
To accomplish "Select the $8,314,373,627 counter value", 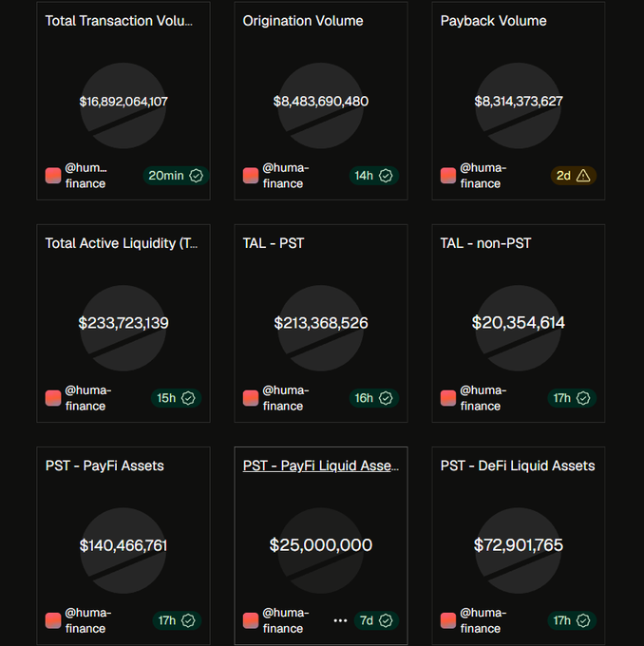I will pos(519,102).
